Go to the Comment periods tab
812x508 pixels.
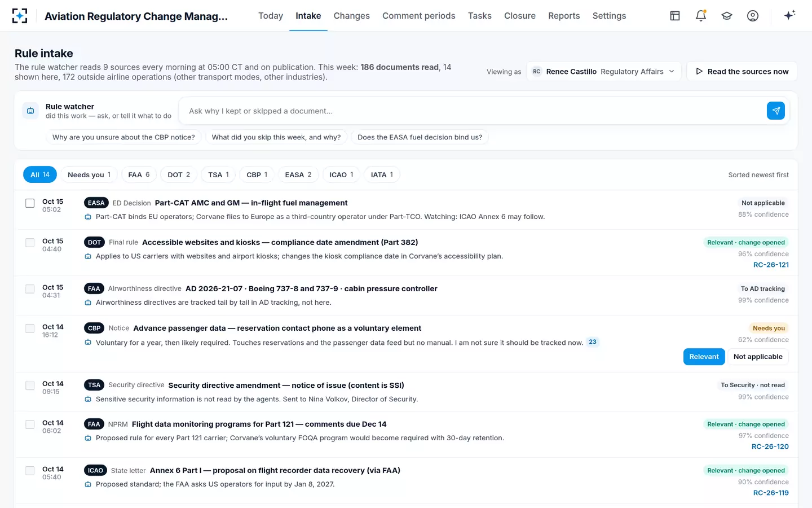pyautogui.click(x=419, y=16)
